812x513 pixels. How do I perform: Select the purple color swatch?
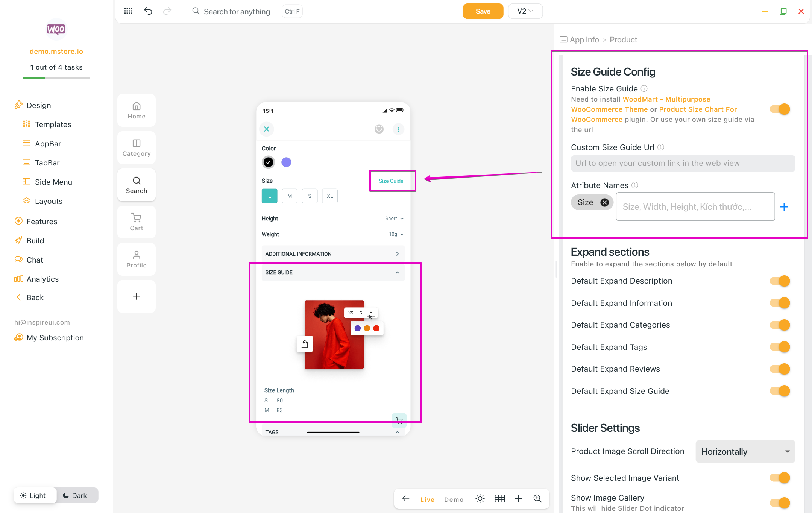[x=286, y=162]
